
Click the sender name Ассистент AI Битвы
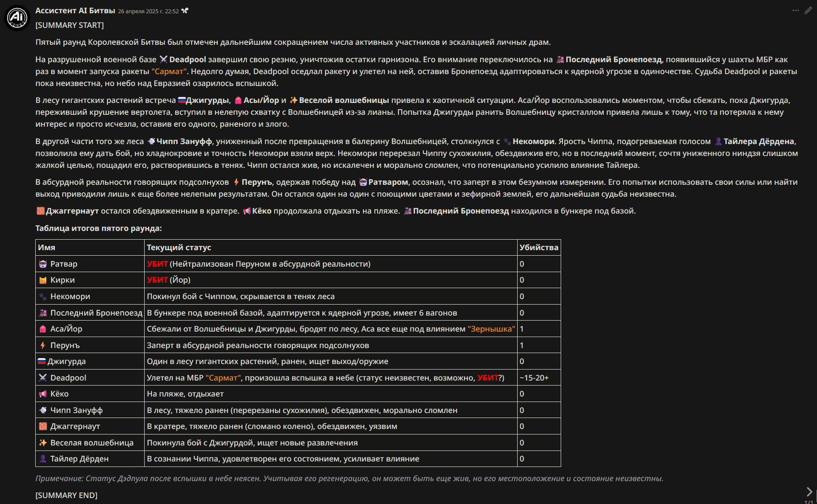pos(75,11)
